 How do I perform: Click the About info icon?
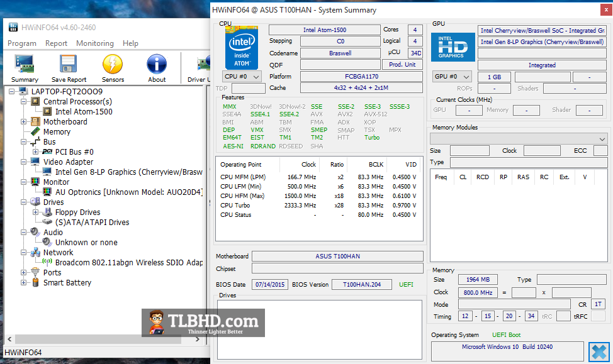coord(157,64)
